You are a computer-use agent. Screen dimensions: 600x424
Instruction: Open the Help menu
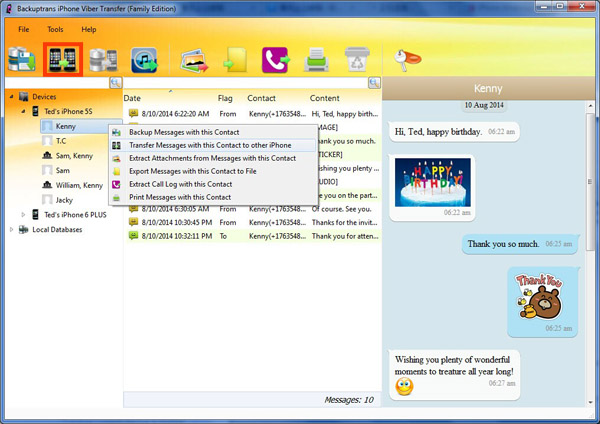click(x=89, y=29)
